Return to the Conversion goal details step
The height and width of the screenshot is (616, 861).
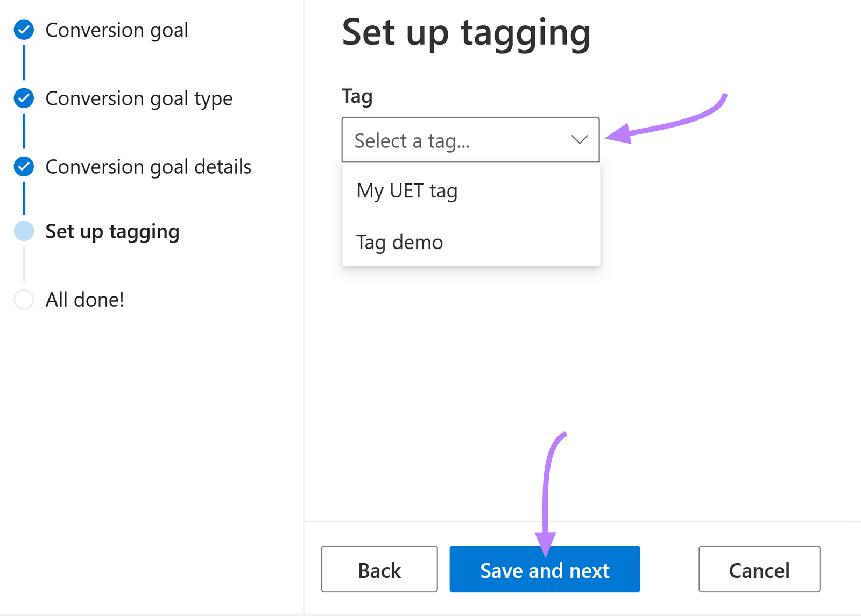pyautogui.click(x=148, y=167)
